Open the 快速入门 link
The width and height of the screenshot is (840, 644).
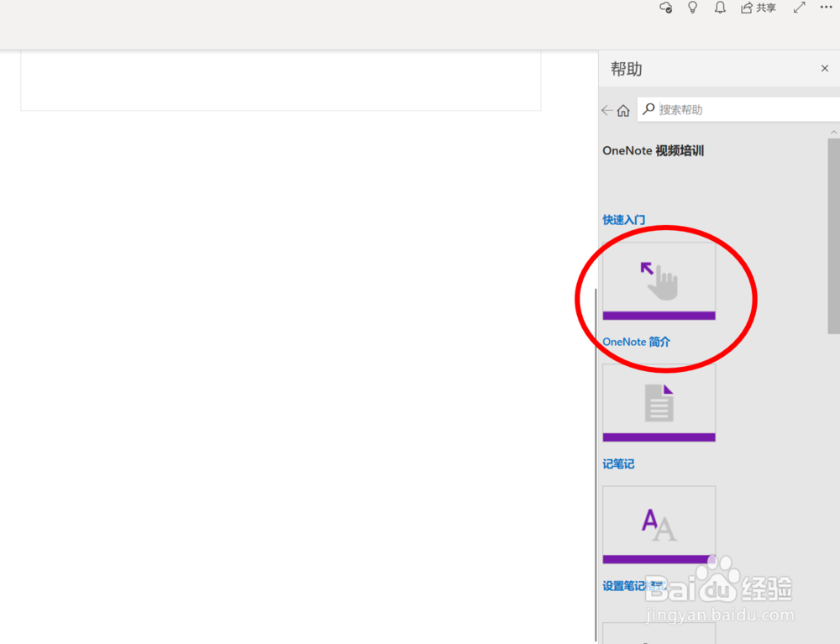[623, 219]
